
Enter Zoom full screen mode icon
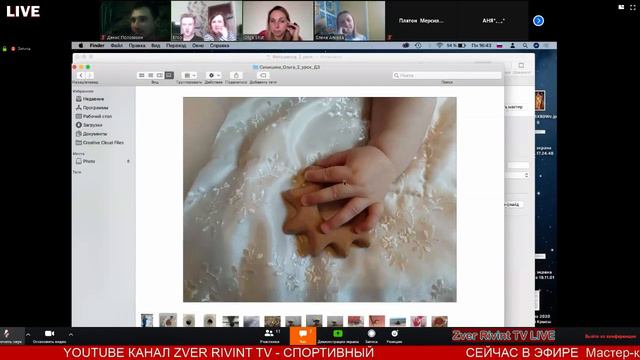coord(633,7)
